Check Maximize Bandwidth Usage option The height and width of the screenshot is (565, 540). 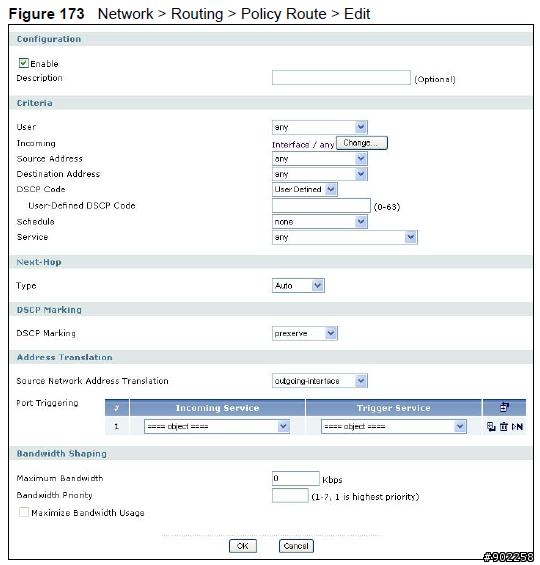(23, 512)
